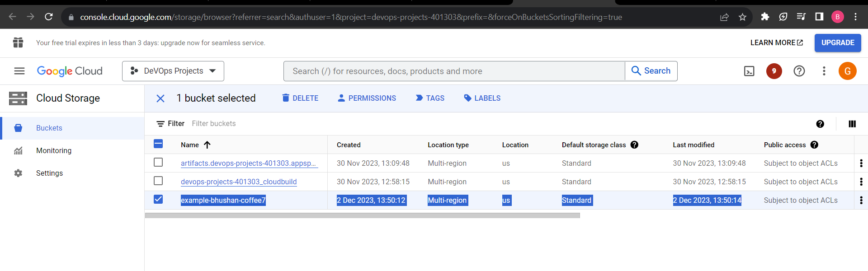Screen dimensions: 868x271
Task: Click the free trial gift icon
Action: [18, 42]
